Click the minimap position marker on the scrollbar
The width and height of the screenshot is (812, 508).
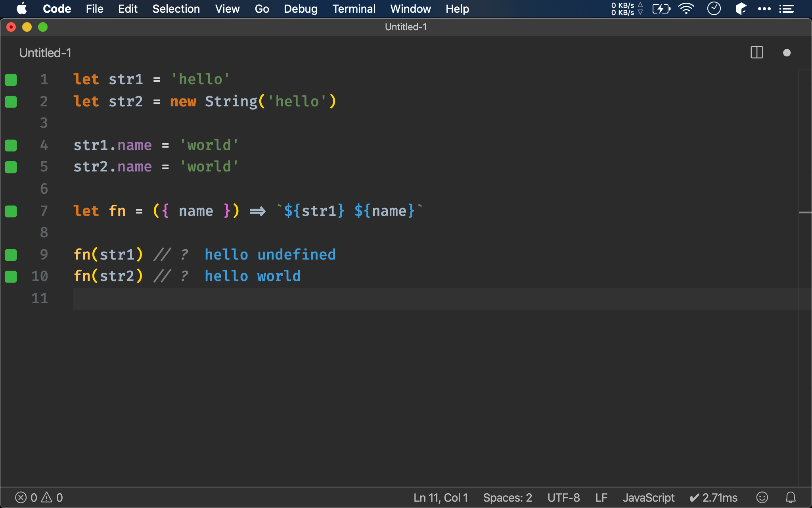805,213
